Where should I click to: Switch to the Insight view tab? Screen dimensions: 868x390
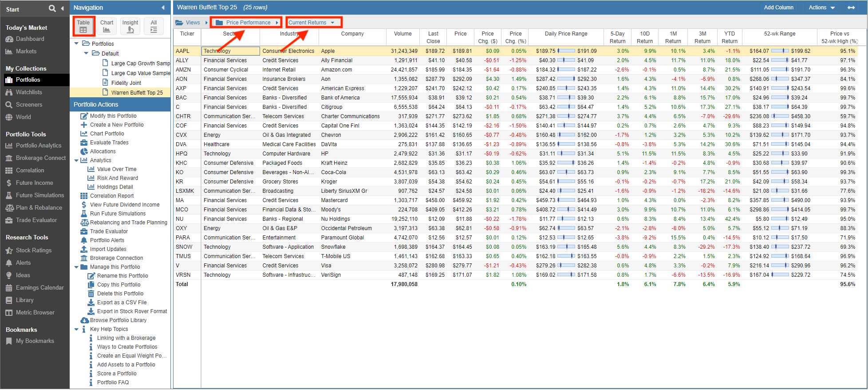[x=130, y=26]
